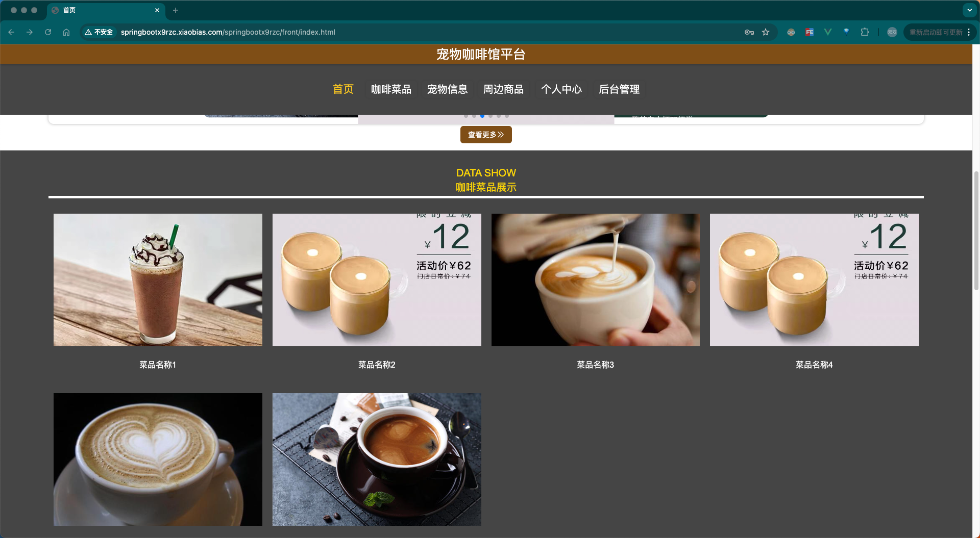Click the 菜品名称4 label
The width and height of the screenshot is (980, 538).
pyautogui.click(x=814, y=365)
